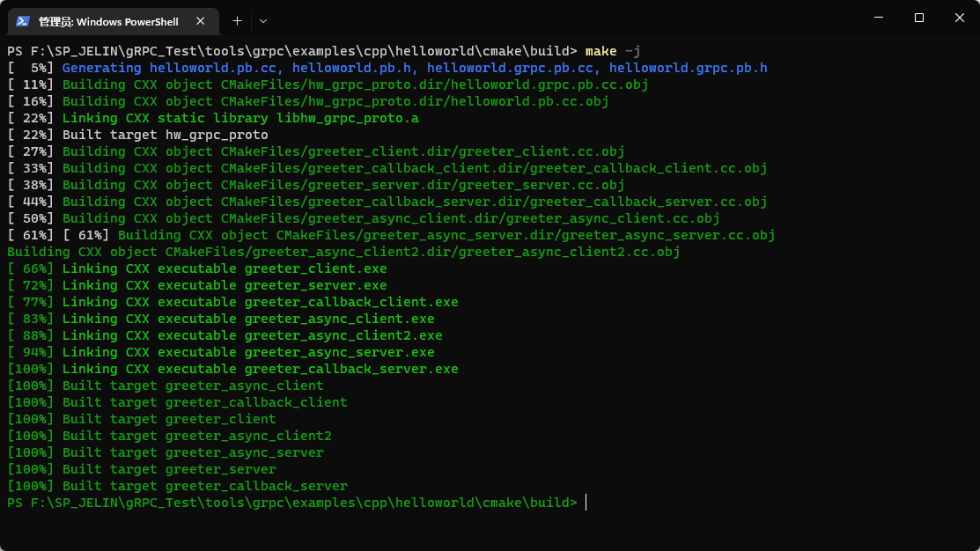Click the 'Linking CXX executable greeter_callback_server.exe' line
The height and width of the screenshot is (551, 980).
[260, 369]
